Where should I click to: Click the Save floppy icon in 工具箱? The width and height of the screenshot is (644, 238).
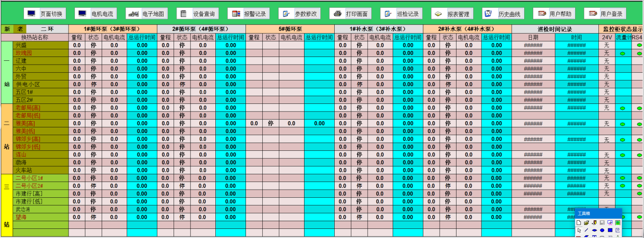click(602, 223)
